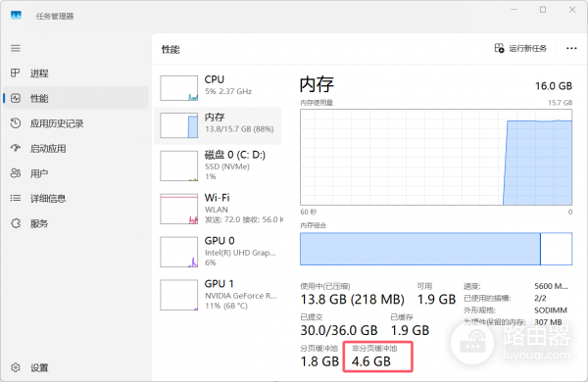Screen dimensions: 588x382
Task: Click the 启动应用 startup icon
Action: tap(16, 148)
